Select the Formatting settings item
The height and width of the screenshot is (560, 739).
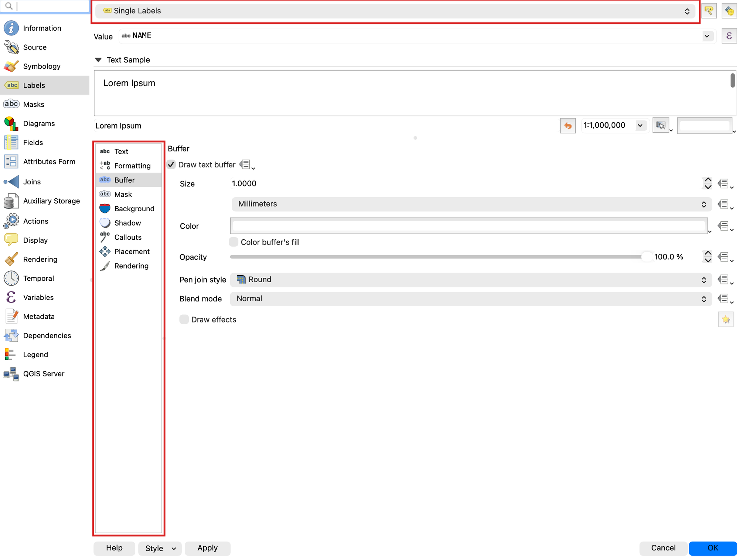(x=129, y=166)
